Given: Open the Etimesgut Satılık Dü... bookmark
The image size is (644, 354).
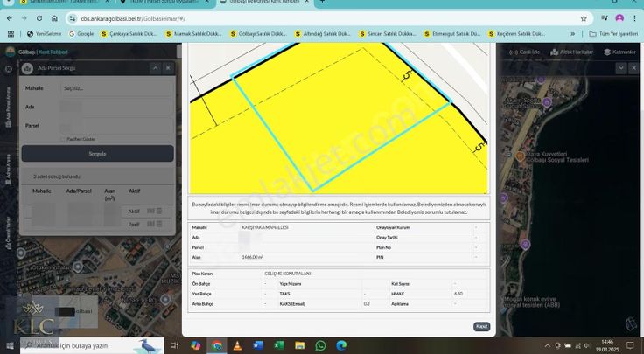Looking at the screenshot, I should [x=451, y=34].
